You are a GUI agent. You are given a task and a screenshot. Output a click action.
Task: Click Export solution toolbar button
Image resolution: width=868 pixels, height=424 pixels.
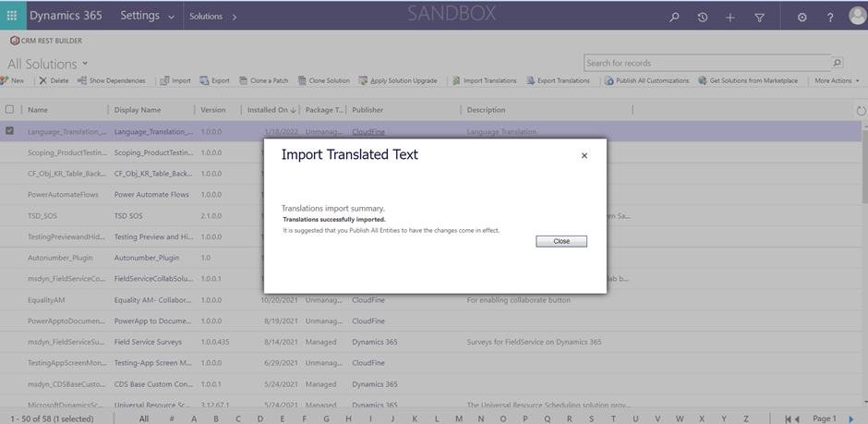point(215,80)
